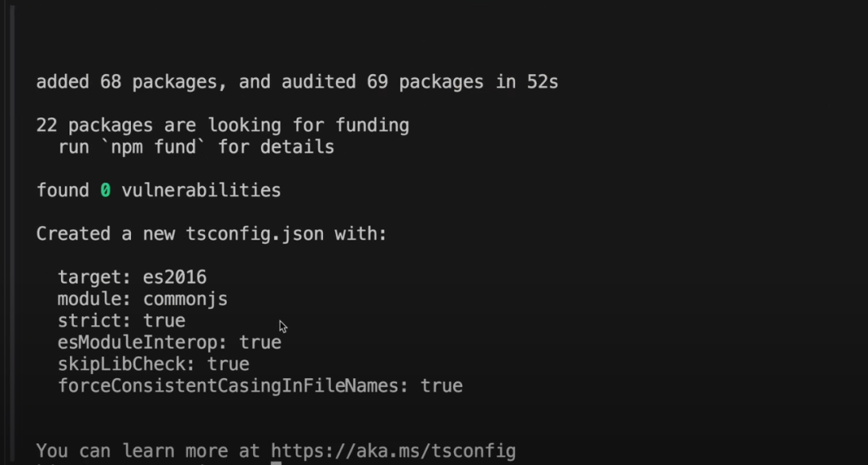Screen dimensions: 868x465
Task: Click the 'esModuleInterop: true' line
Action: pos(170,343)
